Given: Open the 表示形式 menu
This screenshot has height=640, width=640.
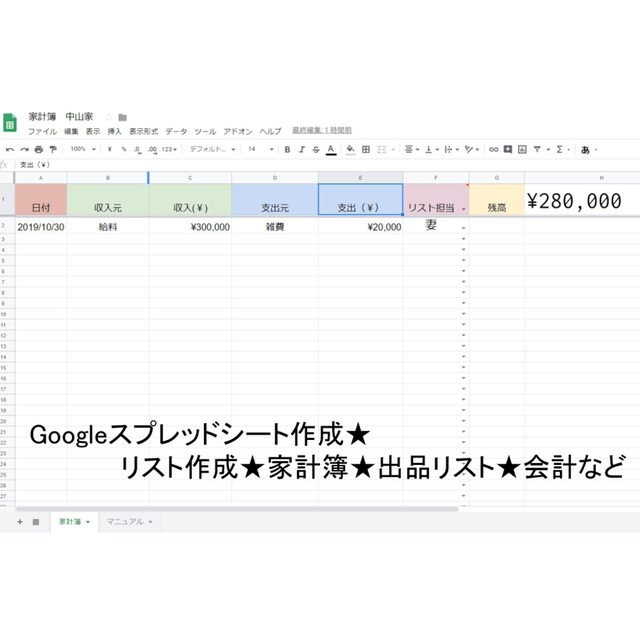Looking at the screenshot, I should click(144, 131).
